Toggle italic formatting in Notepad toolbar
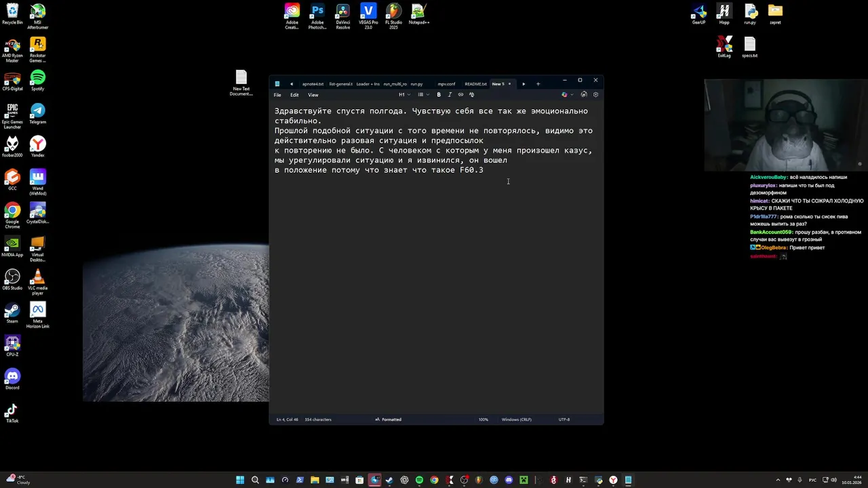 pyautogui.click(x=450, y=95)
